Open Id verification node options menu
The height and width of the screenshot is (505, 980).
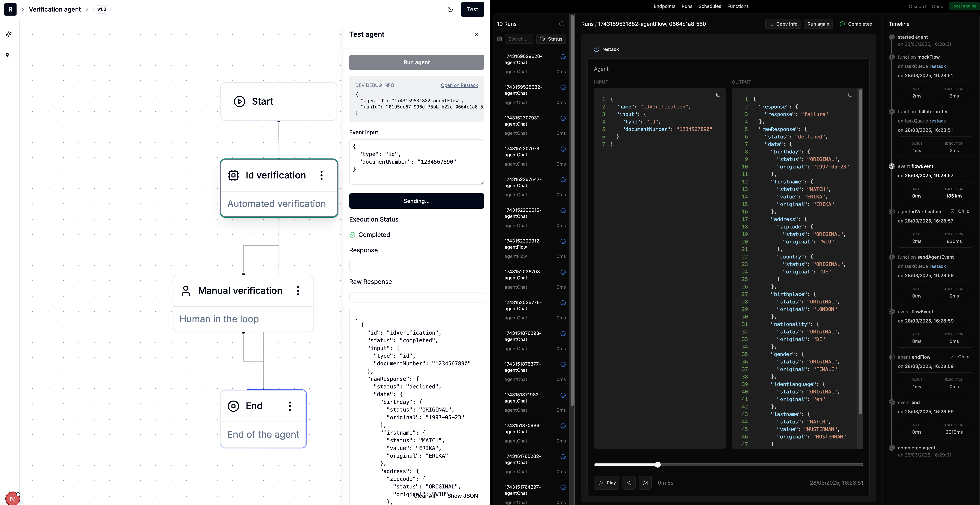pos(322,175)
